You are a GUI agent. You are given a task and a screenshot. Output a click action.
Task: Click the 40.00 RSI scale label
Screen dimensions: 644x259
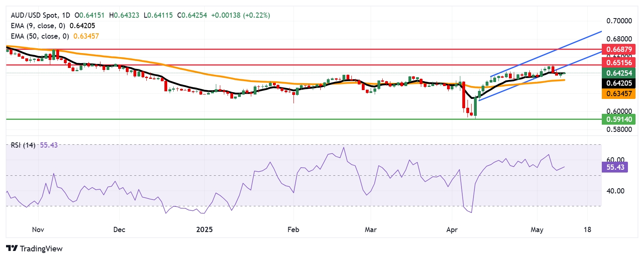(x=615, y=191)
